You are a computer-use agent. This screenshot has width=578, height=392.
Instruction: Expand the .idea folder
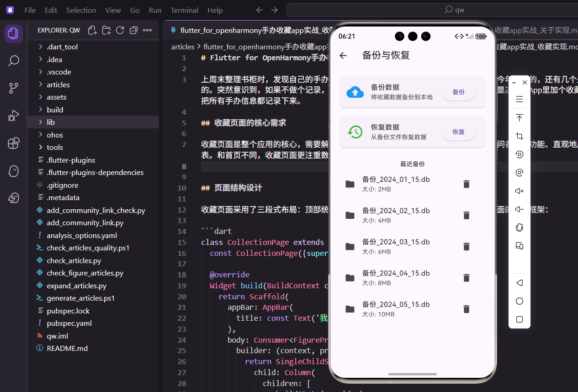click(x=93, y=59)
